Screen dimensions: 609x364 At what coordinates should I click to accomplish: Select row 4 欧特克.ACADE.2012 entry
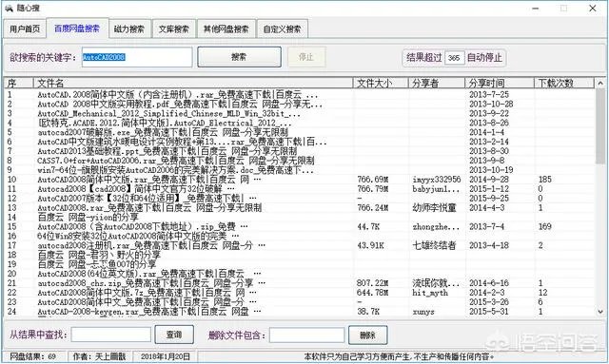300,123
